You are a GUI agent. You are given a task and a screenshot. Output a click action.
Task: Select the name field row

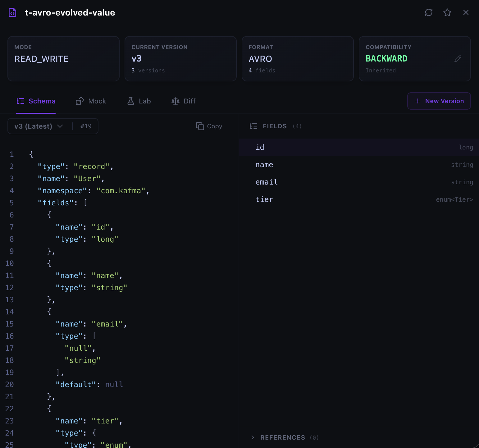(359, 165)
